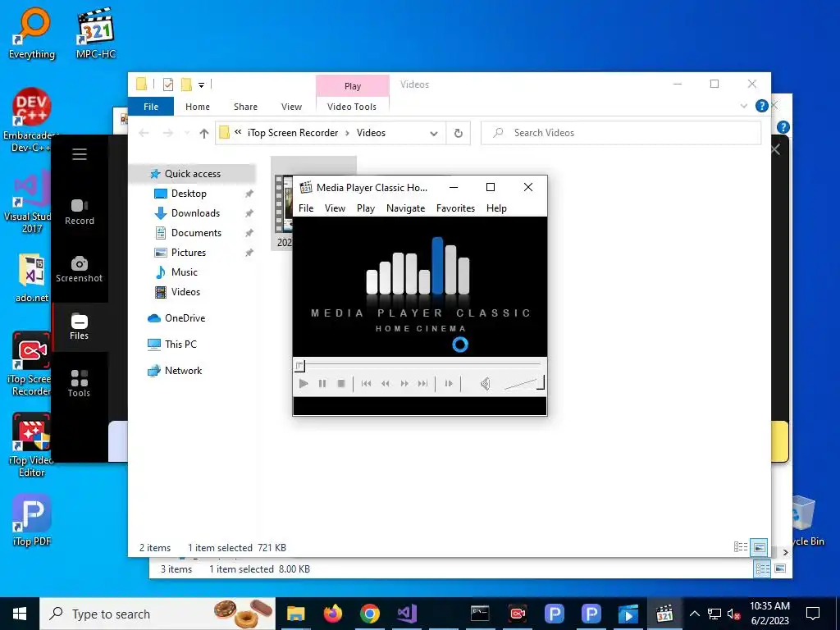Screen dimensions: 840x630
Task: Go up one folder level in Explorer
Action: tap(204, 134)
